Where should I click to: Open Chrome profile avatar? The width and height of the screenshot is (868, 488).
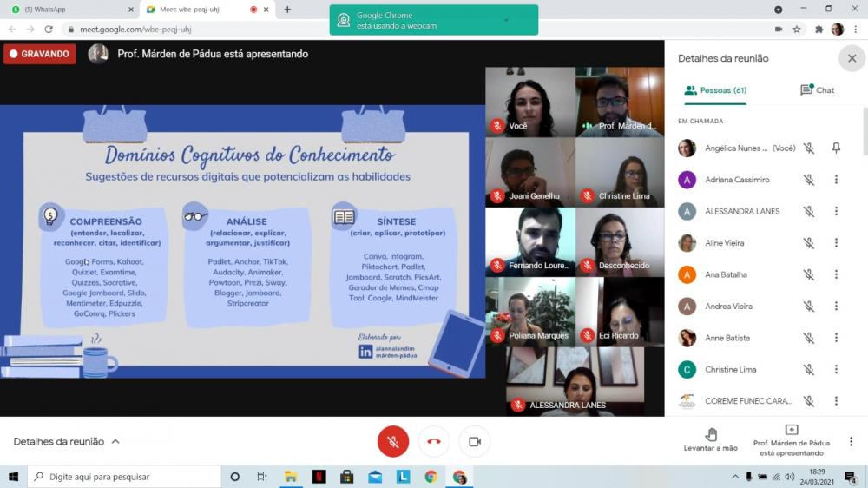click(x=837, y=30)
